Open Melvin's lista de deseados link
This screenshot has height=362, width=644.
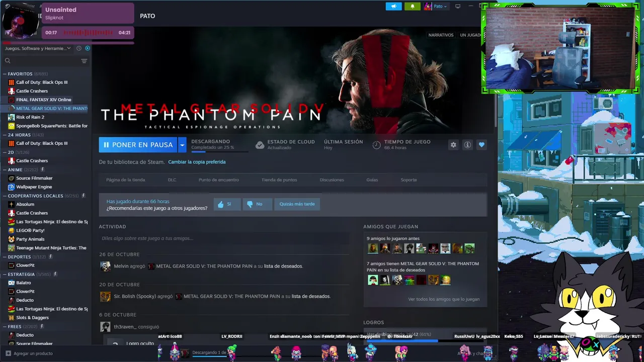(x=283, y=266)
